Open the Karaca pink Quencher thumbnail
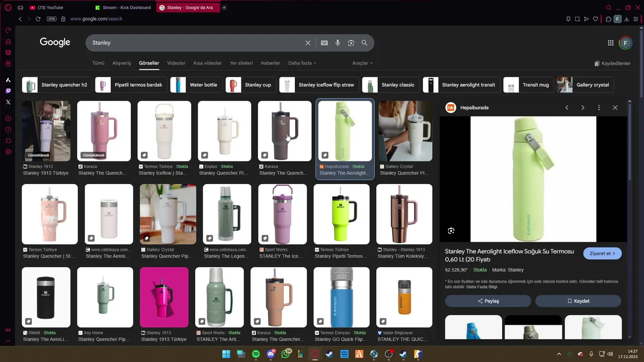 pyautogui.click(x=104, y=131)
